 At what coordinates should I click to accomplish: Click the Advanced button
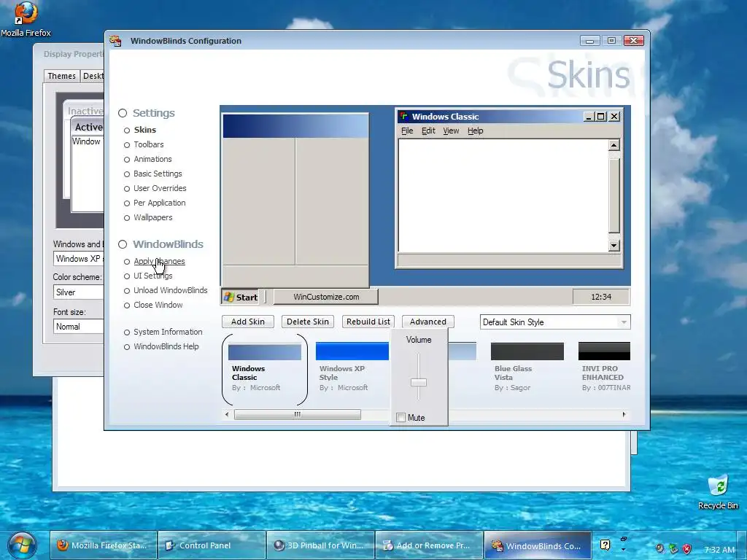click(x=427, y=322)
